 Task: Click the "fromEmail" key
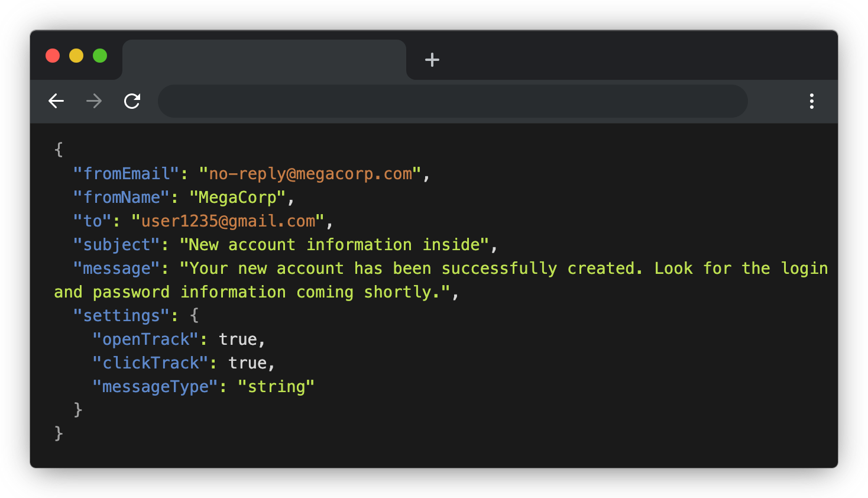click(125, 174)
